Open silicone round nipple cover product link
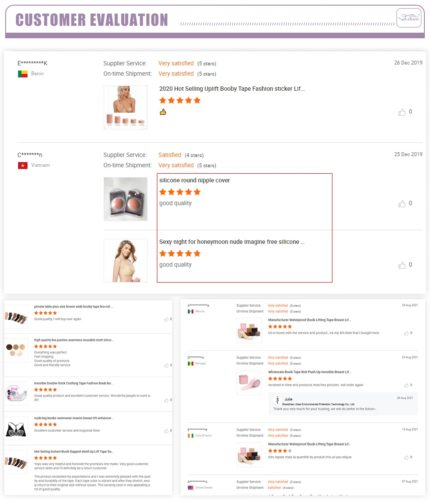Screen dimensions: 430x504 tap(194, 181)
